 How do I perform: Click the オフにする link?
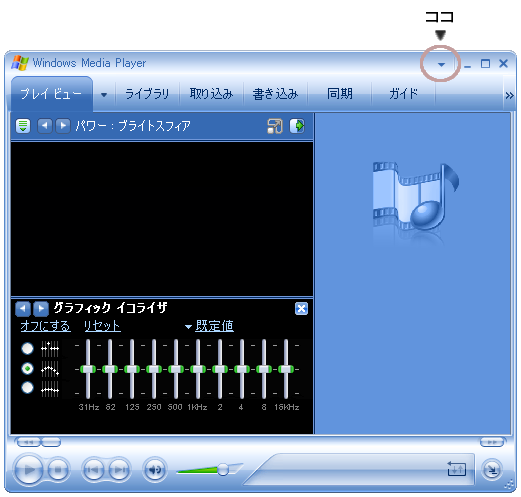click(46, 326)
